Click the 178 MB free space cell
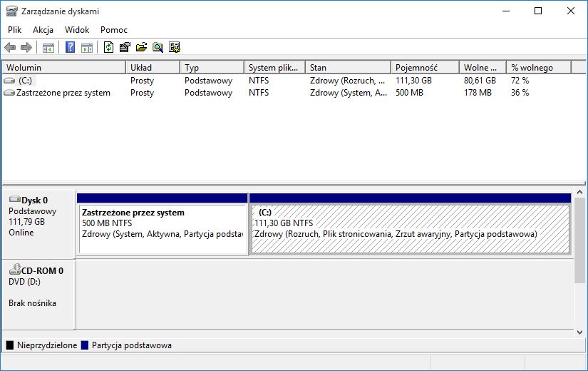The height and width of the screenshot is (371, 588). [x=478, y=93]
